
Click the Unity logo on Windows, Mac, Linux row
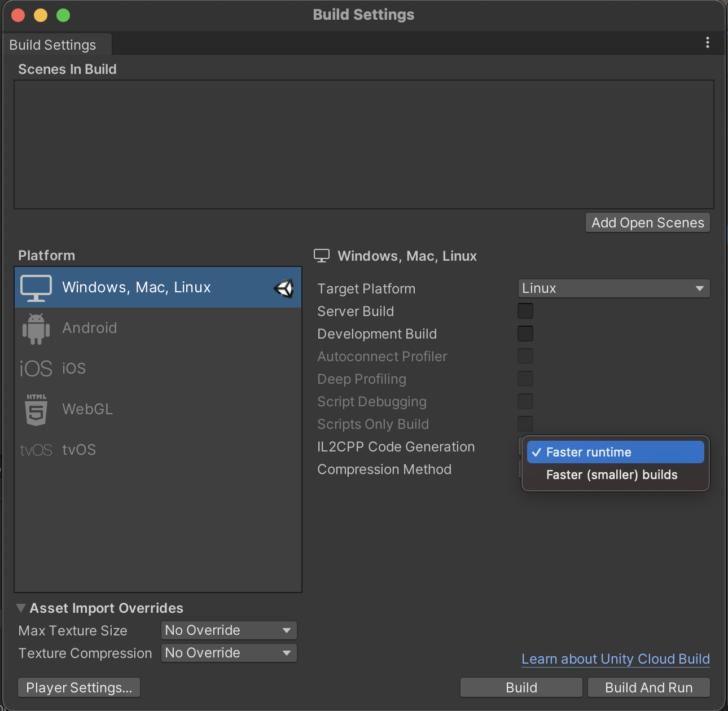click(x=284, y=288)
